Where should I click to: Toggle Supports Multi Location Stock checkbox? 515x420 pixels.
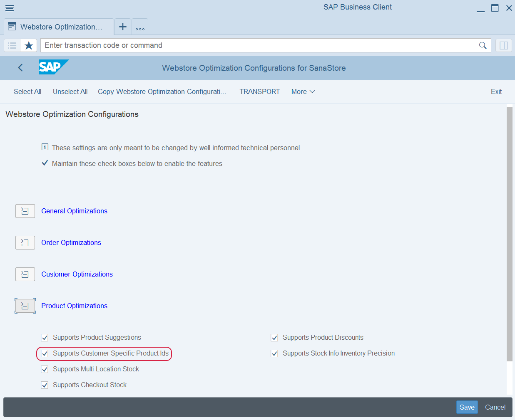point(45,369)
